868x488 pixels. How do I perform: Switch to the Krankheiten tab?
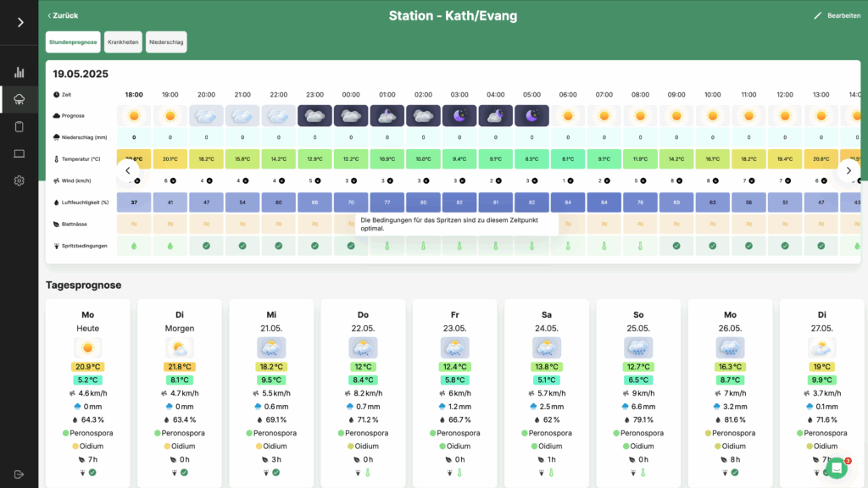coord(123,42)
